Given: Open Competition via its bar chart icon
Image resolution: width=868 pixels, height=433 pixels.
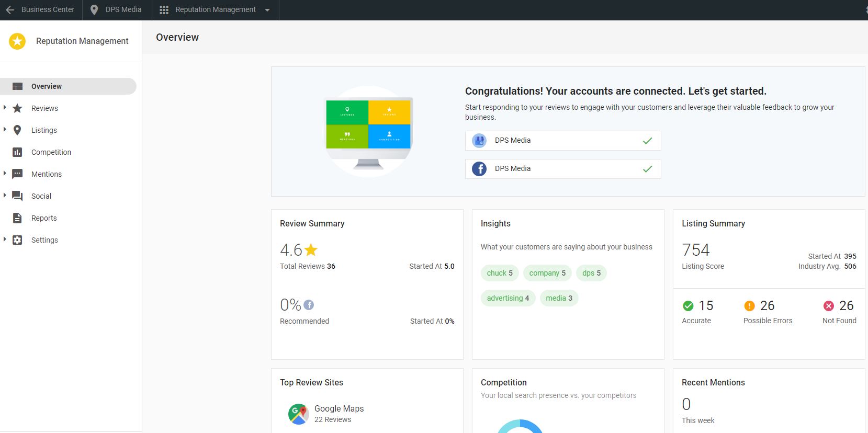Looking at the screenshot, I should (17, 152).
